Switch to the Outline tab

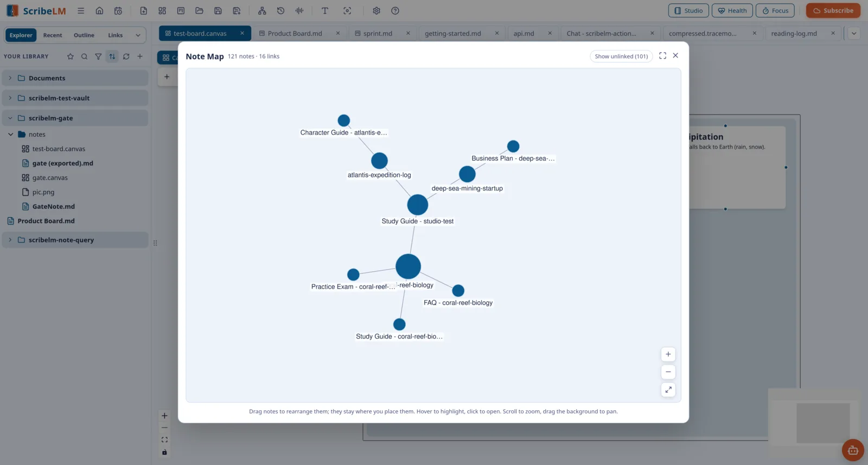84,35
